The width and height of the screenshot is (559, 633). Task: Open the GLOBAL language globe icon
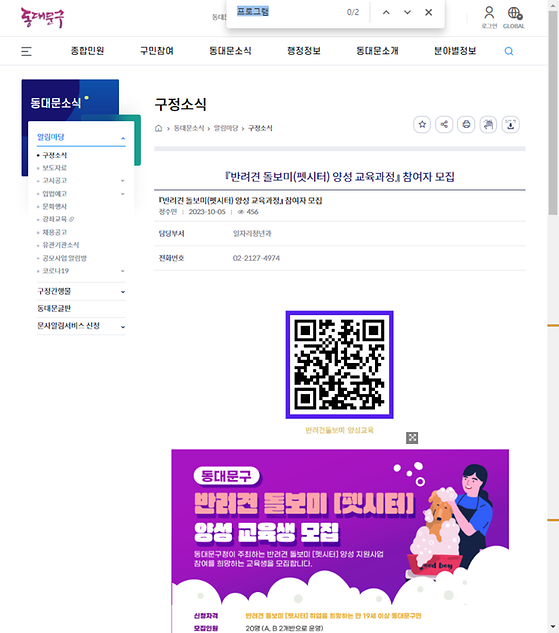tap(514, 17)
